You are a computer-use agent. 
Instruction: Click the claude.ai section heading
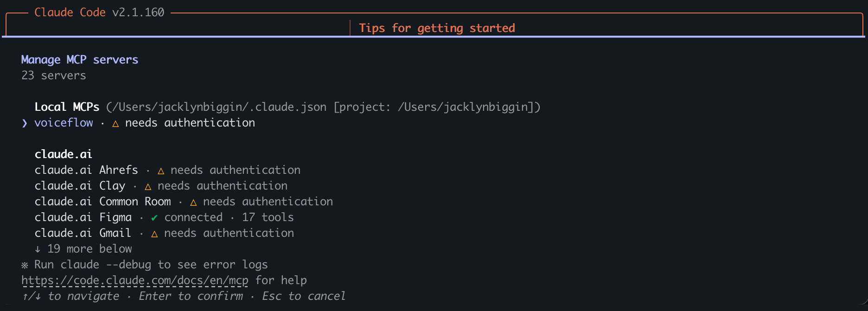click(x=64, y=154)
